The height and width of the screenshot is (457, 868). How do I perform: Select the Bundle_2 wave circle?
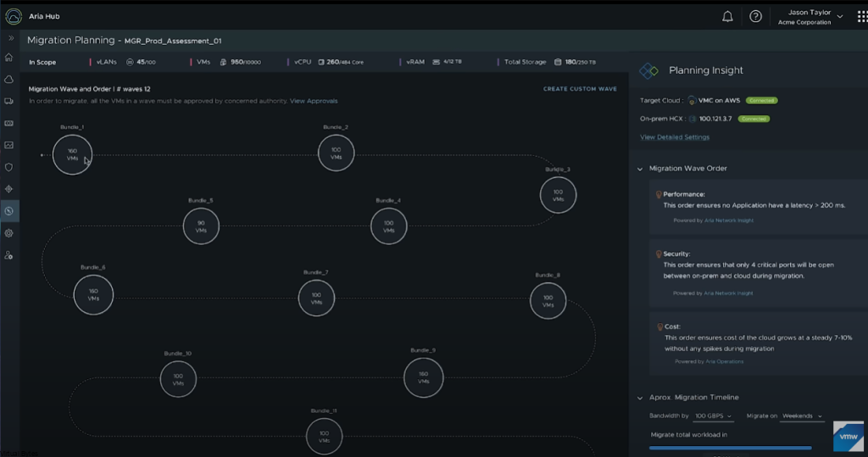336,153
